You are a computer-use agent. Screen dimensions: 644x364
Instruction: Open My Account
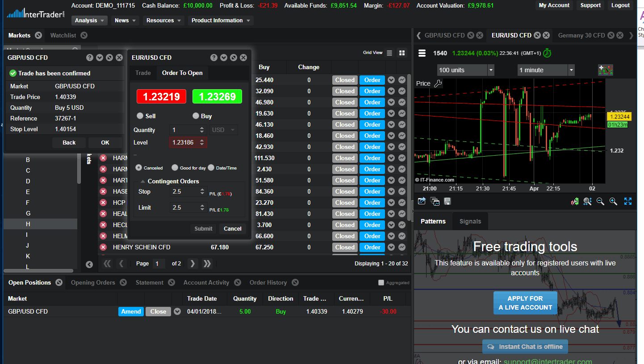click(554, 5)
